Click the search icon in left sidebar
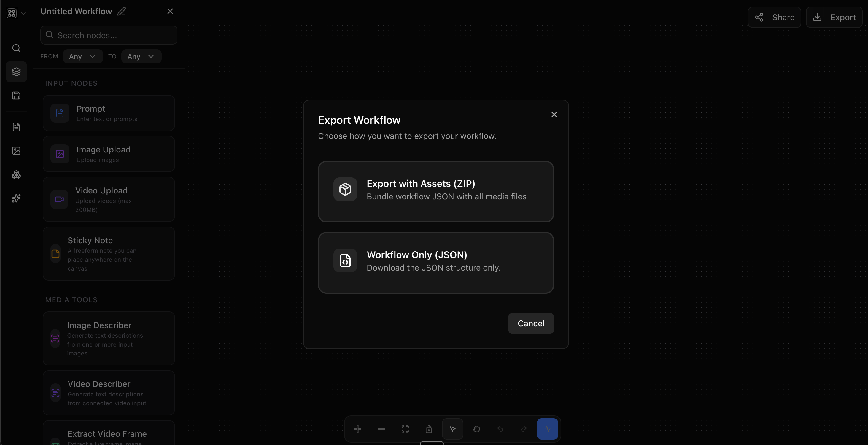 [x=16, y=48]
